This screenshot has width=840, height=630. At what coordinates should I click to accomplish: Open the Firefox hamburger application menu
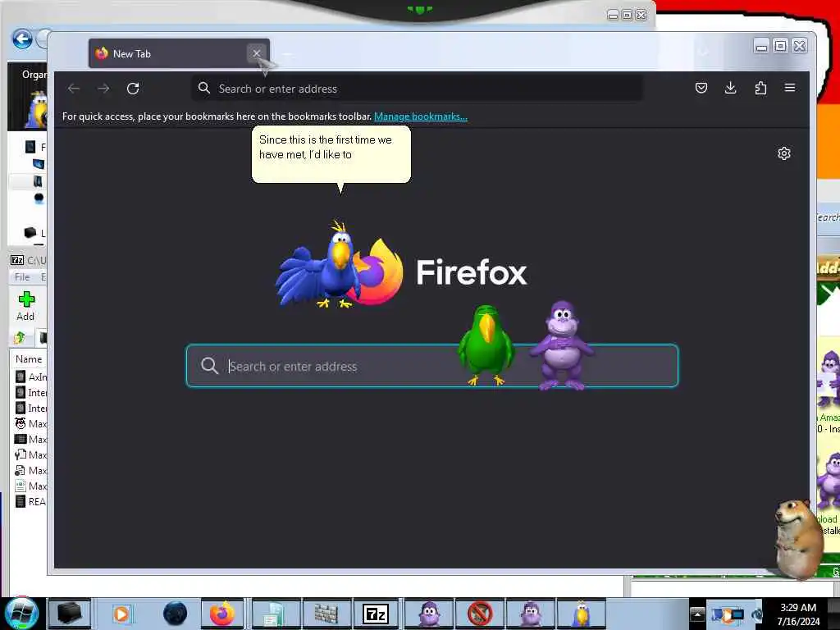click(x=790, y=88)
